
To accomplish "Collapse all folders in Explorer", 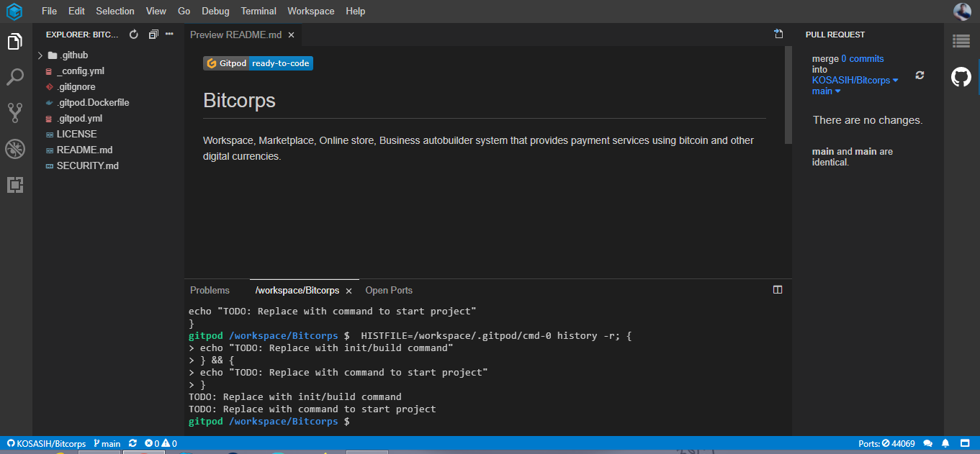I will tap(153, 35).
